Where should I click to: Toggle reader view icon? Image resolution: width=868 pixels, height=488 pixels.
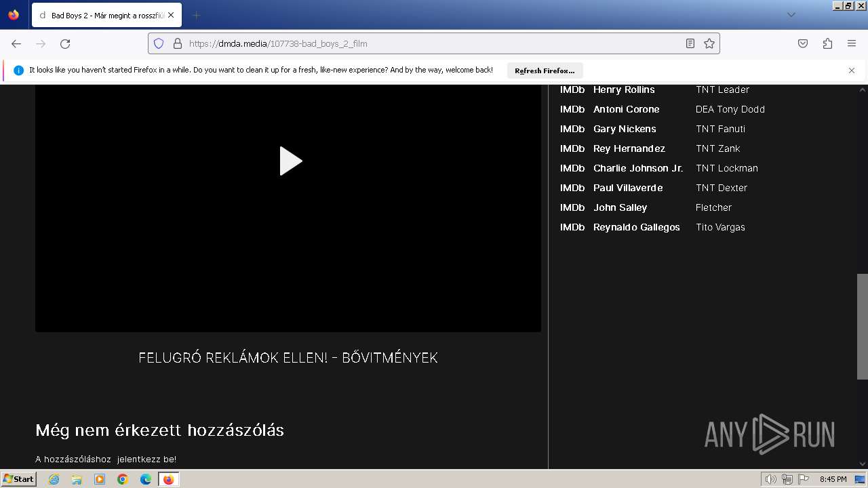pyautogui.click(x=690, y=43)
